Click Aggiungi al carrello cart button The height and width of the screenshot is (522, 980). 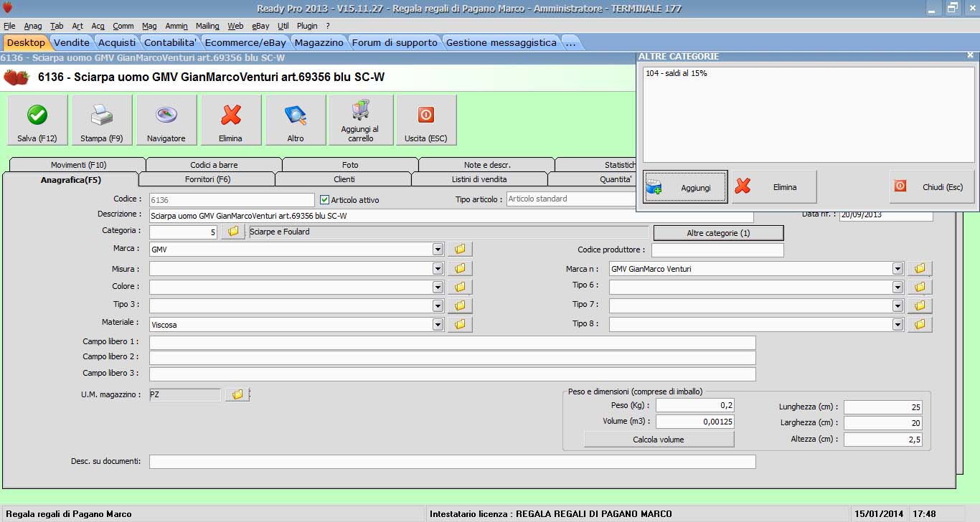[x=360, y=120]
